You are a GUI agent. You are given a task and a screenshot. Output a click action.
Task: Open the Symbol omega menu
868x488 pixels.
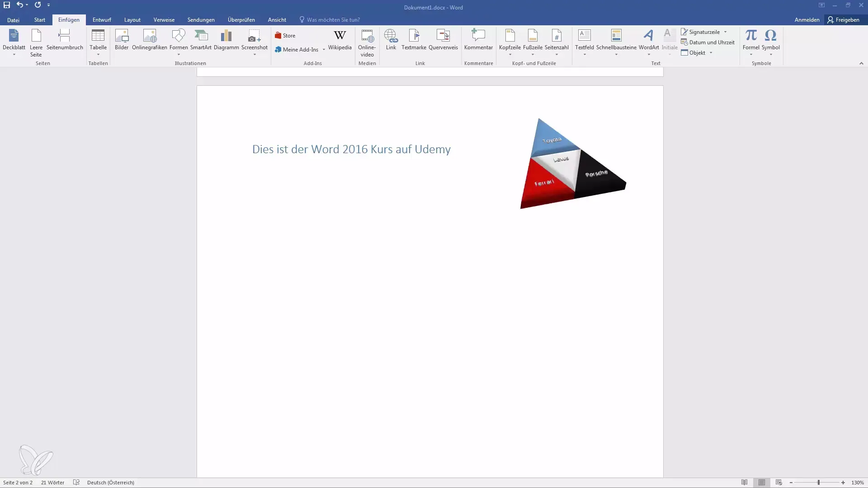[x=770, y=42]
